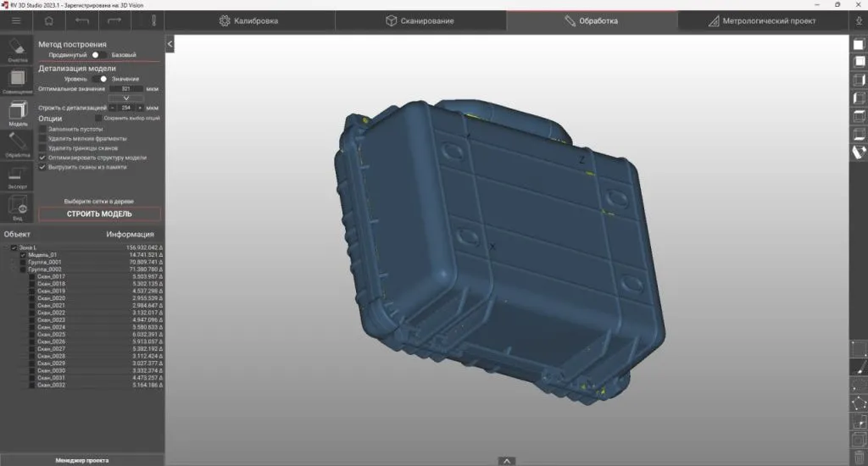Expand the bottom panel chevron

point(507,461)
